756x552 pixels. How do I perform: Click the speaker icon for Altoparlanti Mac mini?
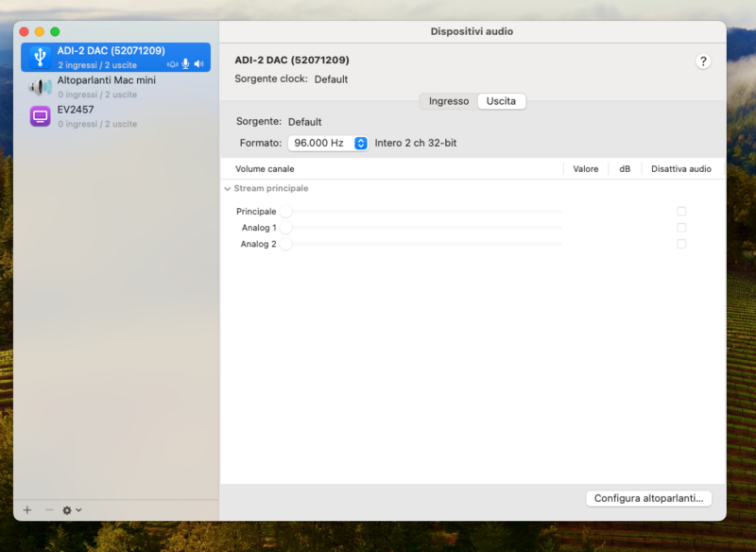click(x=38, y=87)
